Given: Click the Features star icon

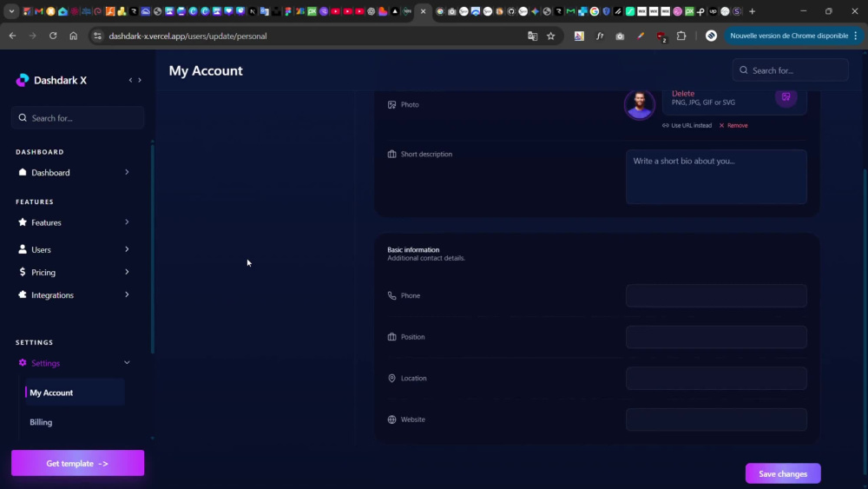Looking at the screenshot, I should click(x=23, y=222).
